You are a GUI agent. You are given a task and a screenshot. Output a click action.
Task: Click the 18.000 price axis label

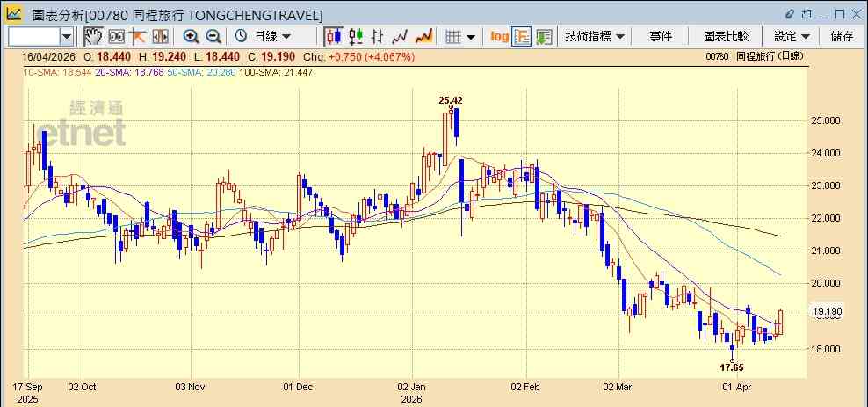pos(825,349)
